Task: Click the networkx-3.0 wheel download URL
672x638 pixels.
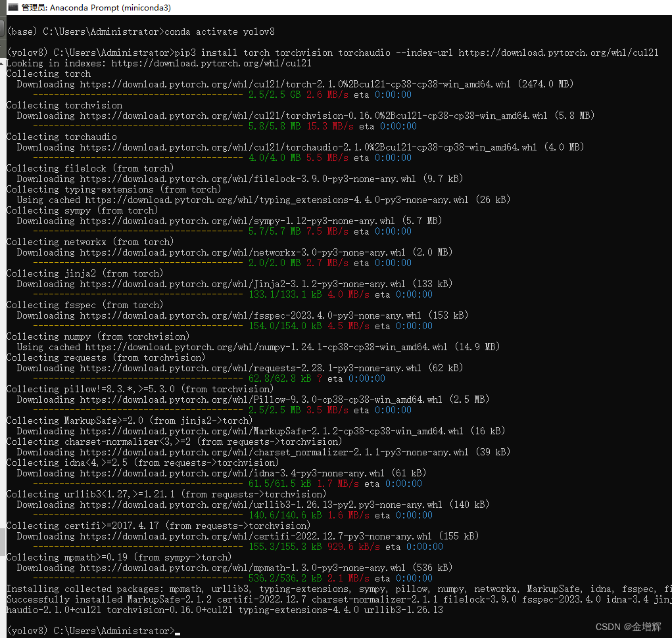Action: [243, 252]
